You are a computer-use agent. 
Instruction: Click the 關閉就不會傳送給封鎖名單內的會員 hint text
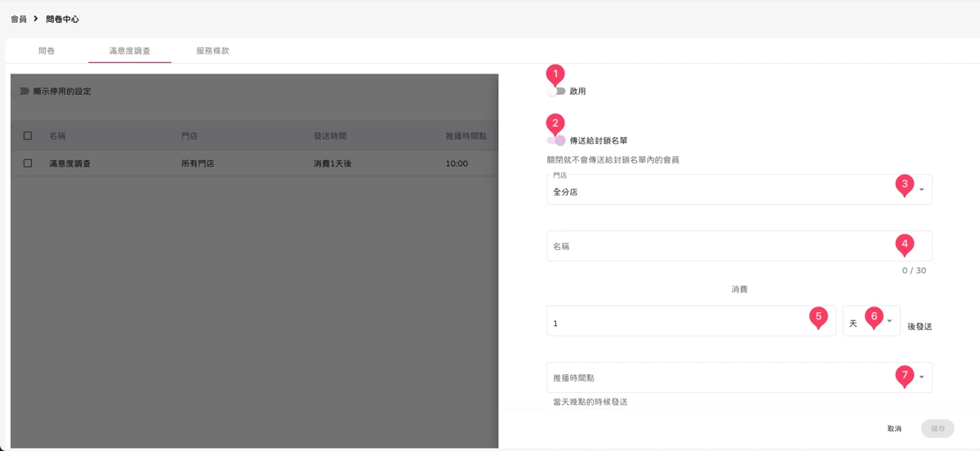click(x=613, y=160)
